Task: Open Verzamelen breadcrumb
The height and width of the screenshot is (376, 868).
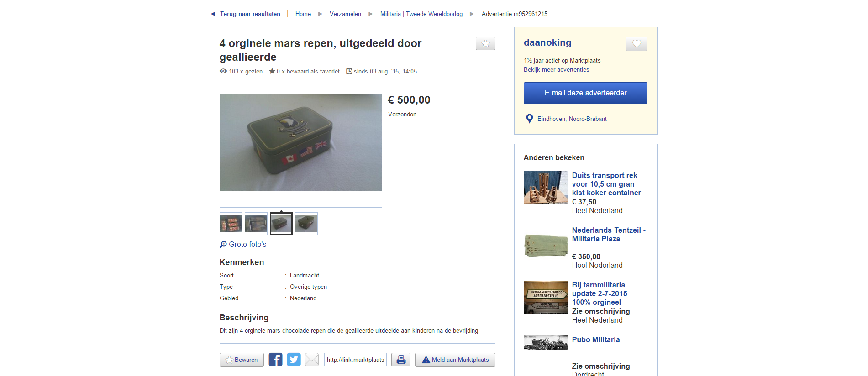Action: click(345, 14)
